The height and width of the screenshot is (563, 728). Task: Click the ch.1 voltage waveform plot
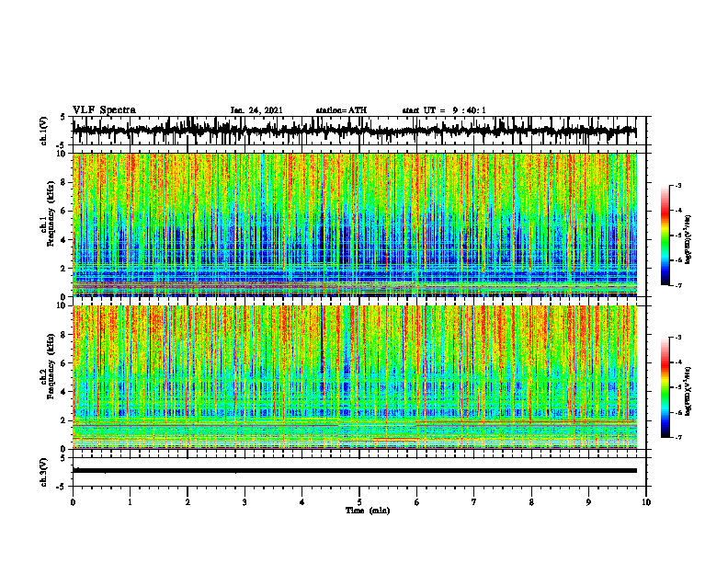pos(358,131)
